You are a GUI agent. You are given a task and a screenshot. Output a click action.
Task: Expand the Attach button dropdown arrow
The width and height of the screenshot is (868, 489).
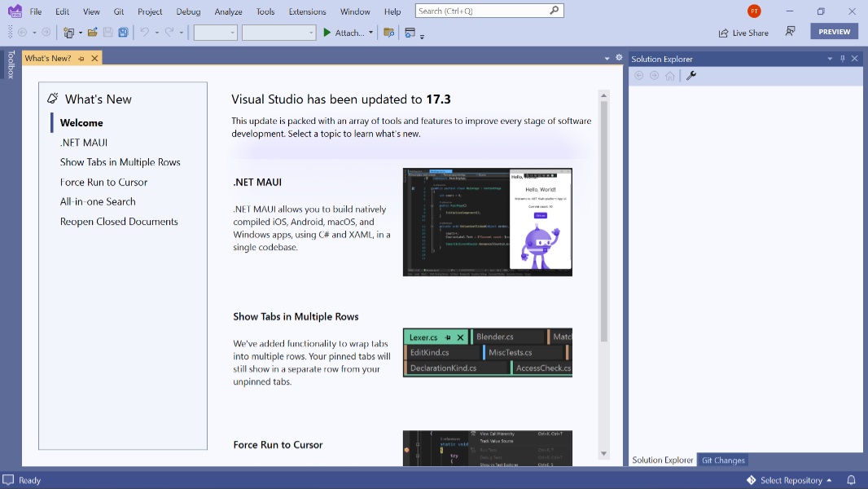click(x=370, y=33)
